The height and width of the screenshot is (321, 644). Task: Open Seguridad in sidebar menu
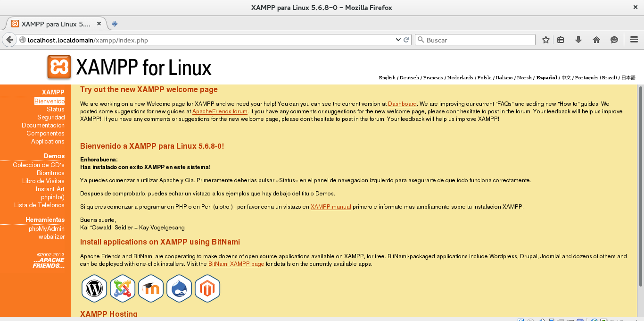tap(51, 118)
